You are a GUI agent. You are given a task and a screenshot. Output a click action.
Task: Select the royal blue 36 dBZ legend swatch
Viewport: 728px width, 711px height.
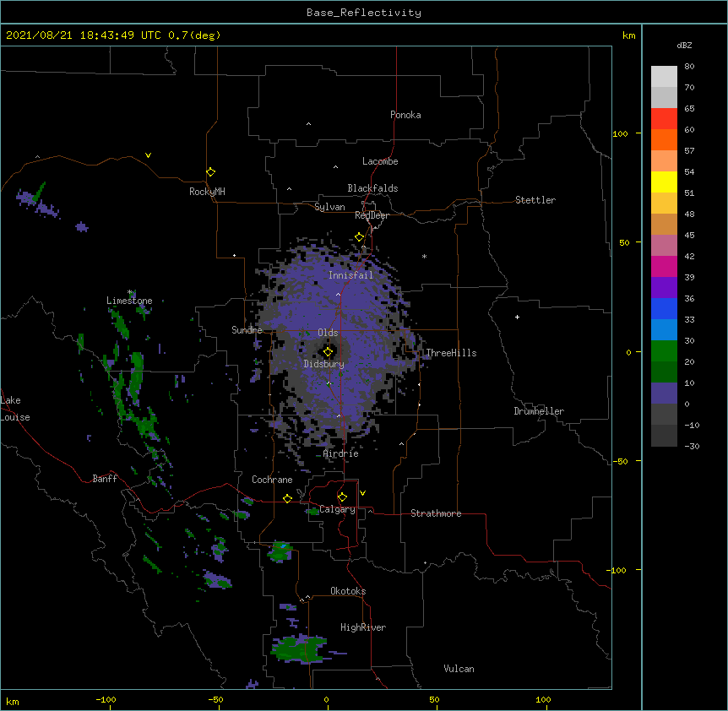point(664,308)
